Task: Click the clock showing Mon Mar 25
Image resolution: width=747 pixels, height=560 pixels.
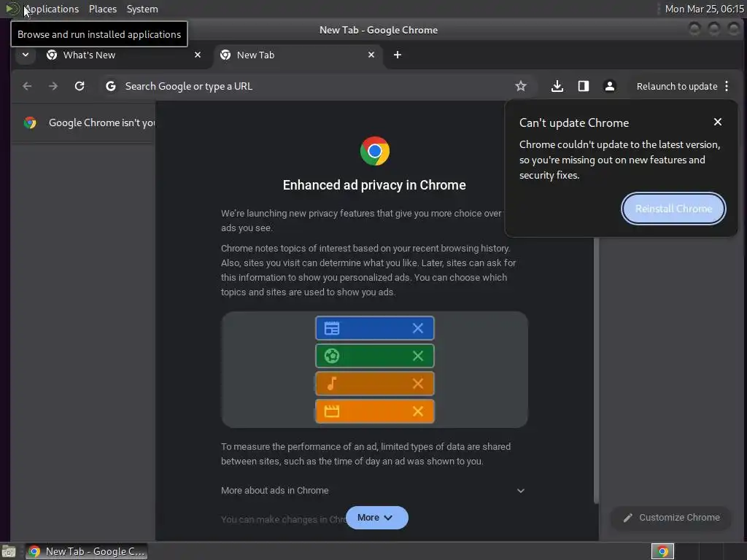Action: pyautogui.click(x=704, y=9)
